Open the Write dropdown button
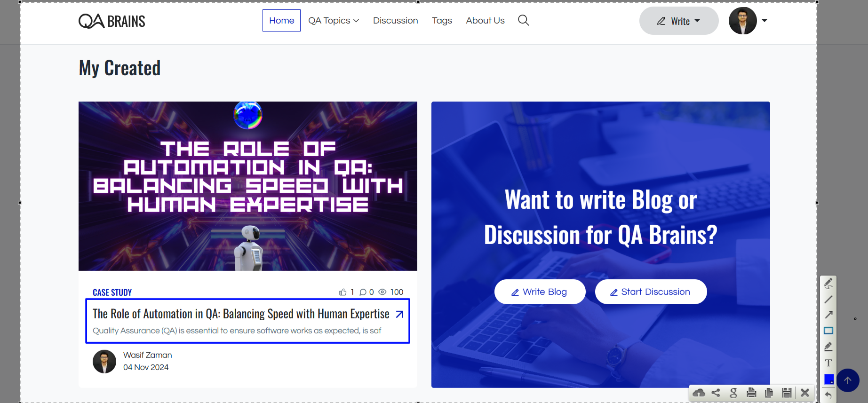Image resolution: width=868 pixels, height=403 pixels. 678,21
